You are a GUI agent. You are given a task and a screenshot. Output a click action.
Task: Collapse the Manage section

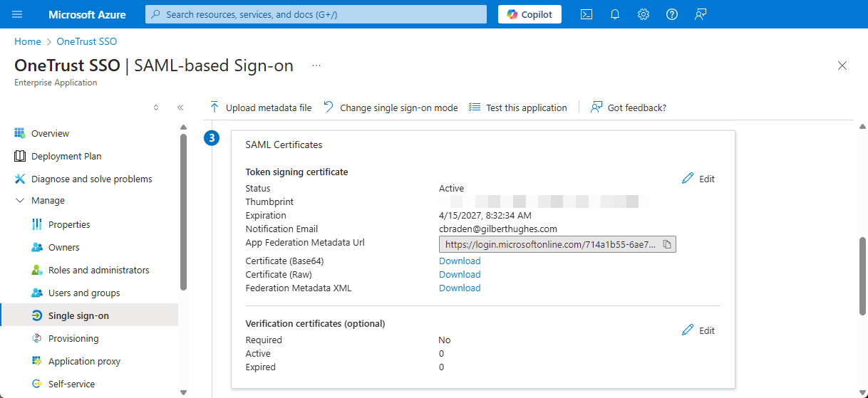[x=19, y=201]
